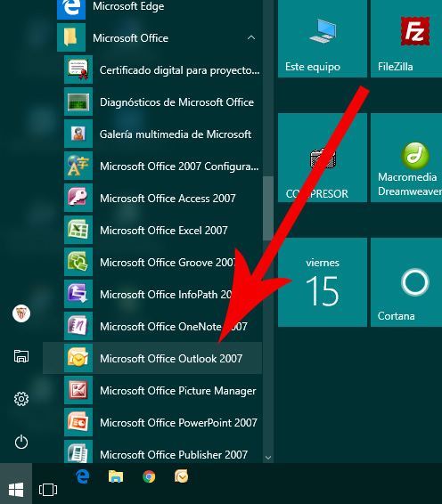Click the app list scrollbar thumb
This screenshot has width=442, height=504.
point(267,208)
